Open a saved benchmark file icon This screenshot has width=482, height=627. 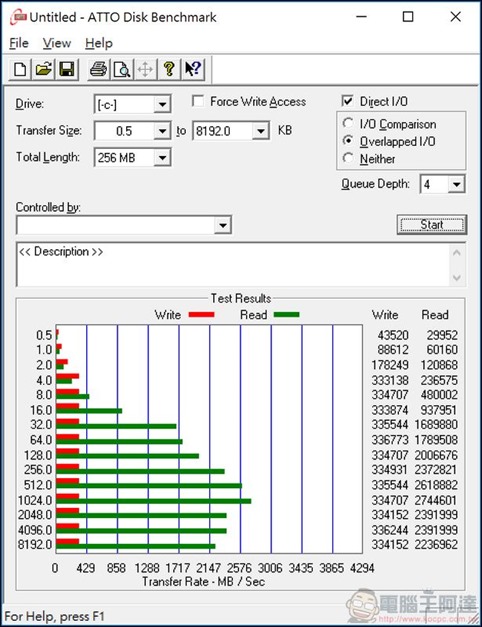pos(43,70)
